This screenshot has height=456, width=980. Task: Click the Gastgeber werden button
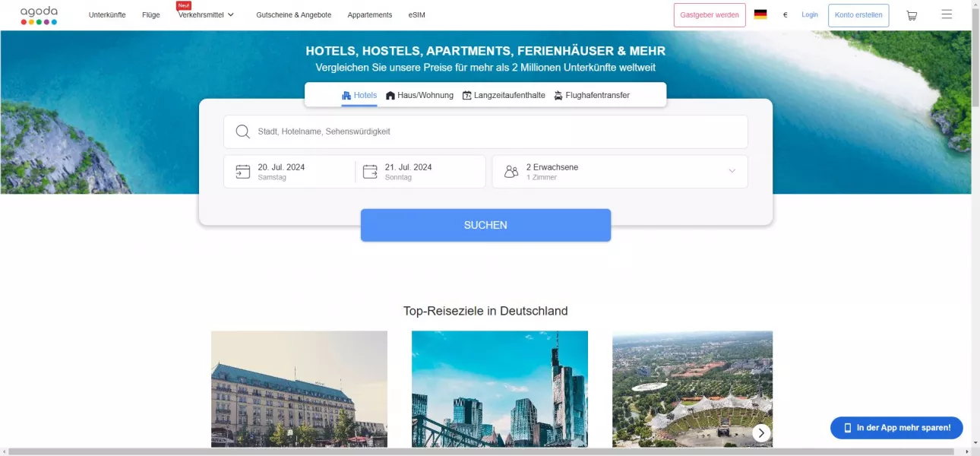click(710, 15)
